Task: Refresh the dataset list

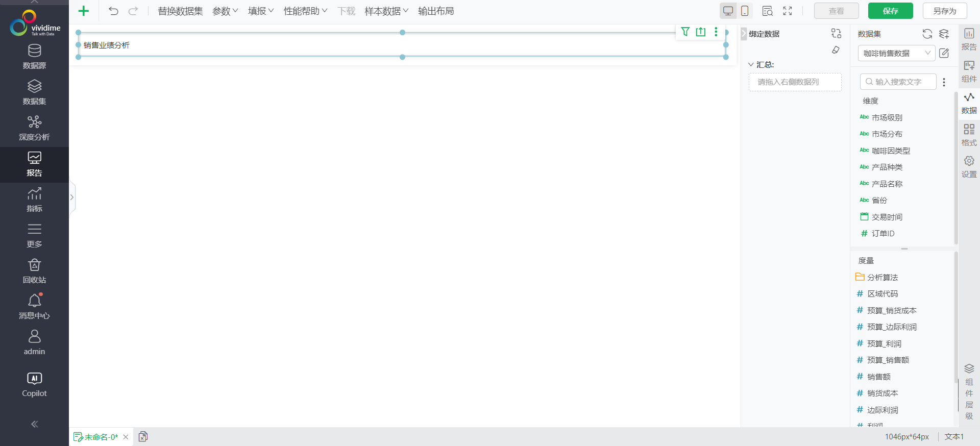Action: point(927,34)
